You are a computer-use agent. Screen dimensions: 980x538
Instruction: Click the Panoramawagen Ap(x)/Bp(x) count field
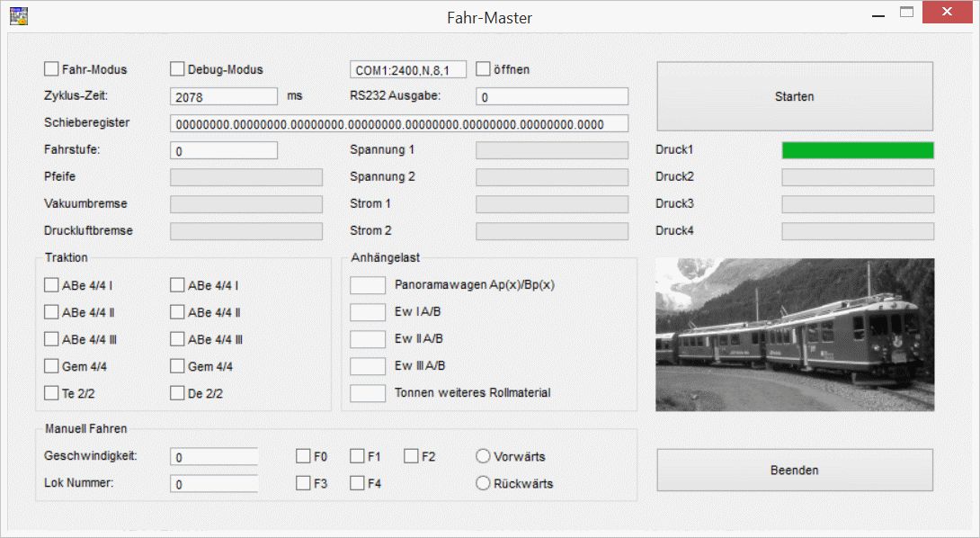[x=368, y=284]
